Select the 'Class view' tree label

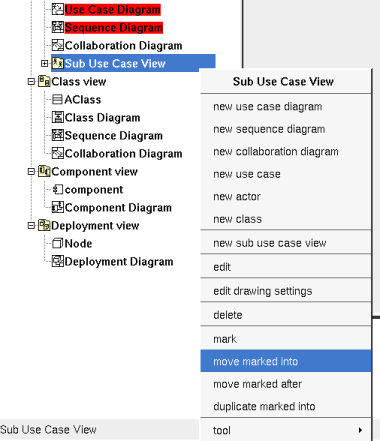(79, 82)
